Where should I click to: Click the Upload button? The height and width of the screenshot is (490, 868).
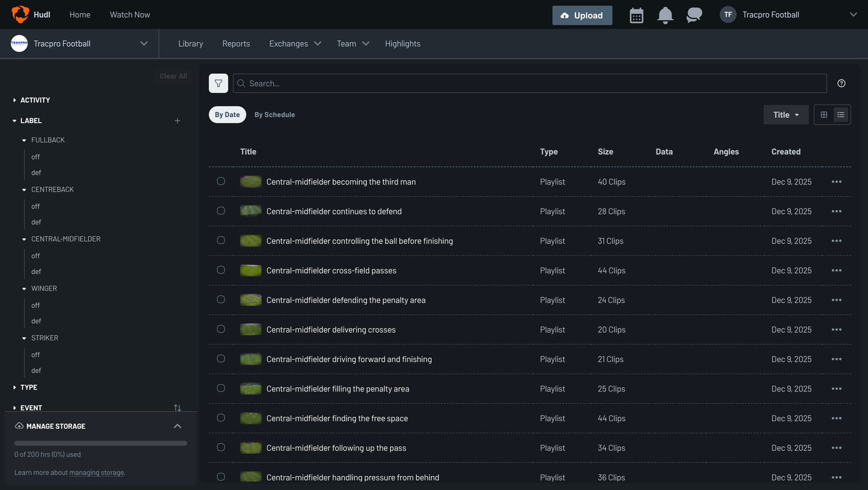[581, 16]
